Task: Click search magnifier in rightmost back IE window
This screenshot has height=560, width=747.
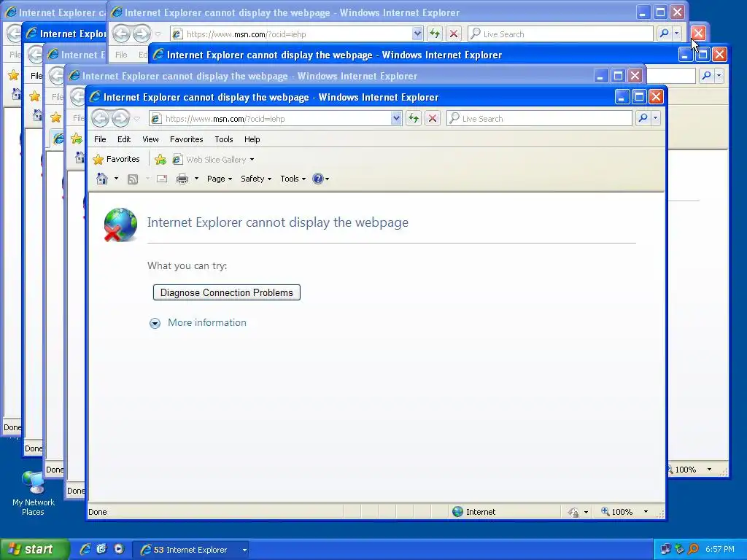Action: (706, 76)
